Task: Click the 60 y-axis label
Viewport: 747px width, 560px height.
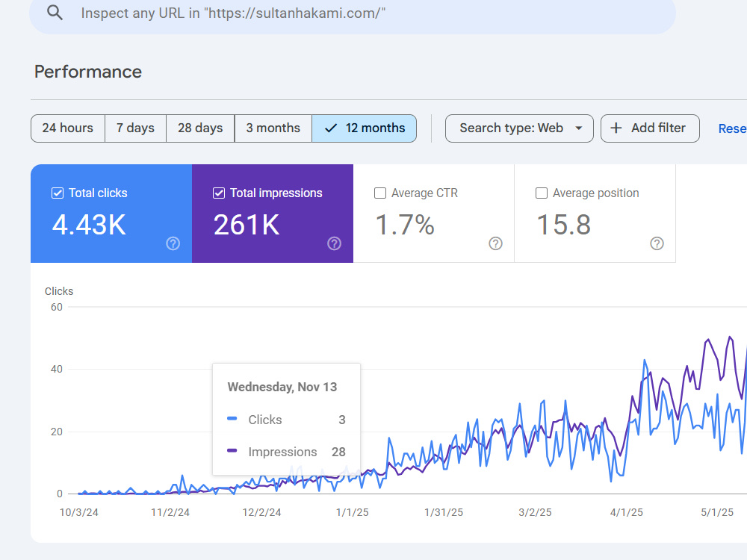Action: 57,307
